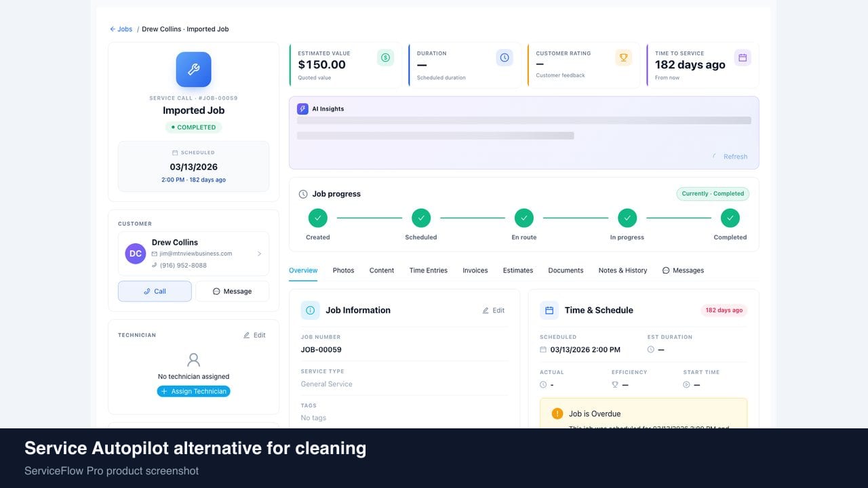Image resolution: width=868 pixels, height=488 pixels.
Task: Click the Completed step checkmark
Action: pos(730,218)
